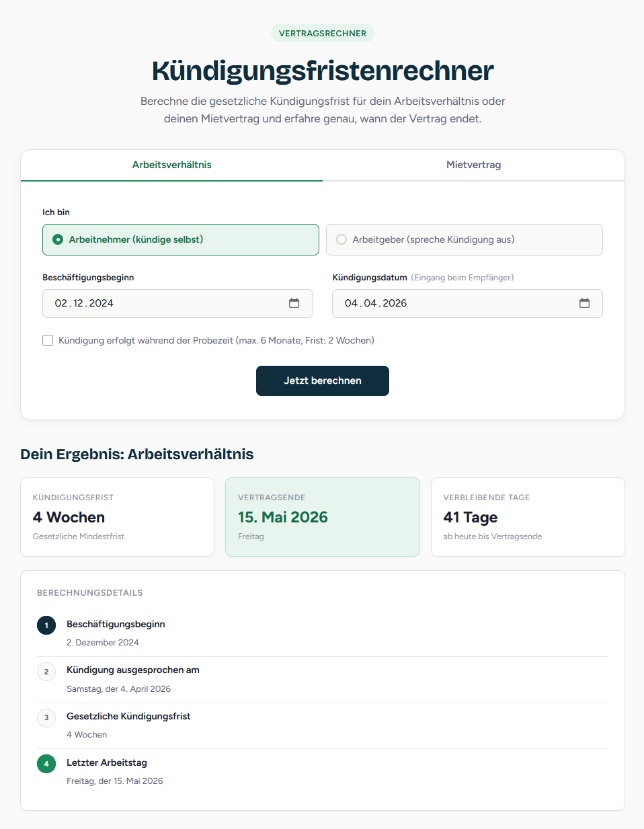
Task: Click the Vertragsende result card
Action: [323, 517]
